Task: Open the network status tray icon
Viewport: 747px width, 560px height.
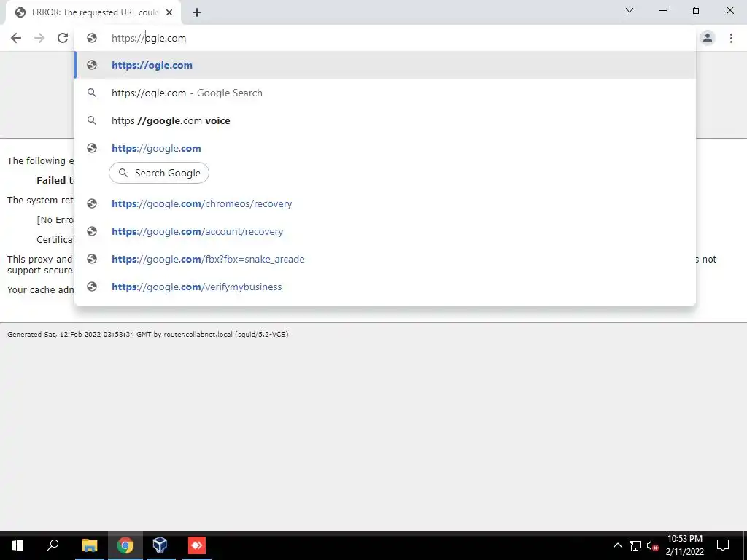Action: [635, 545]
